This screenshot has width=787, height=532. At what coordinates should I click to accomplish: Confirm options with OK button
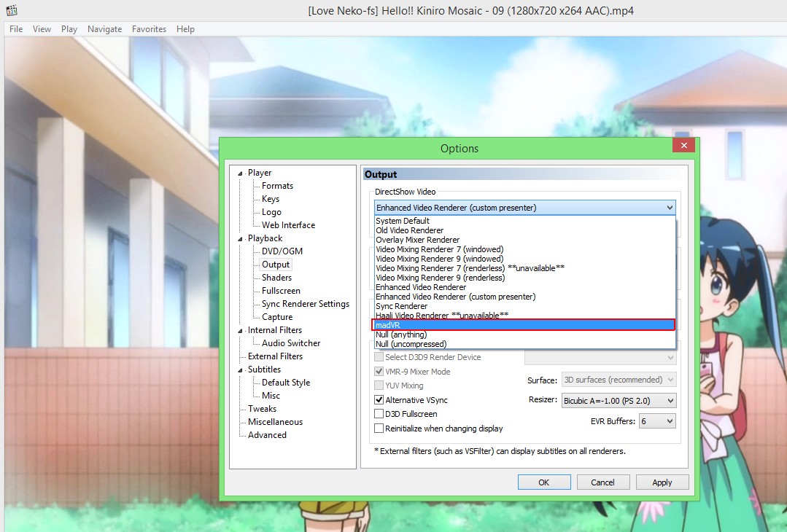(544, 482)
